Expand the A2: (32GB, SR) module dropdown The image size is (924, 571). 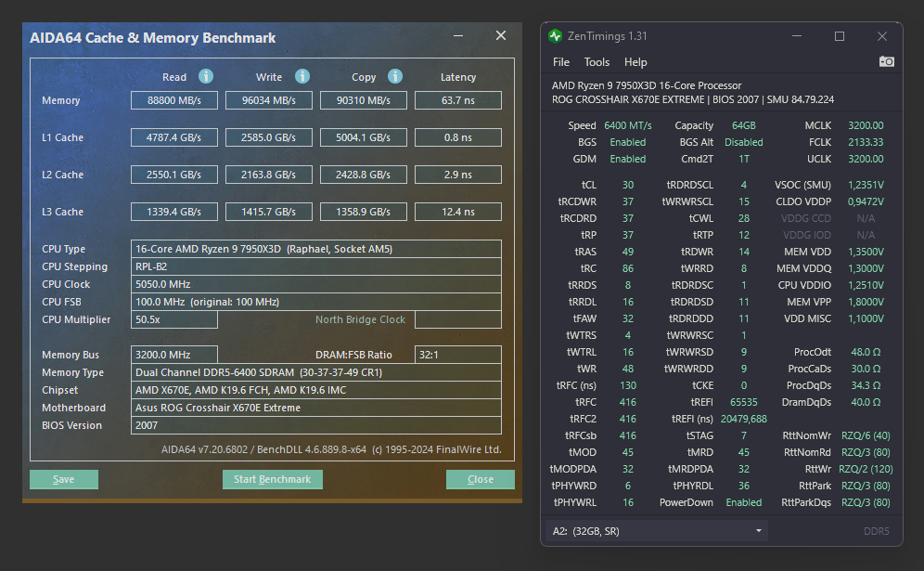(657, 531)
